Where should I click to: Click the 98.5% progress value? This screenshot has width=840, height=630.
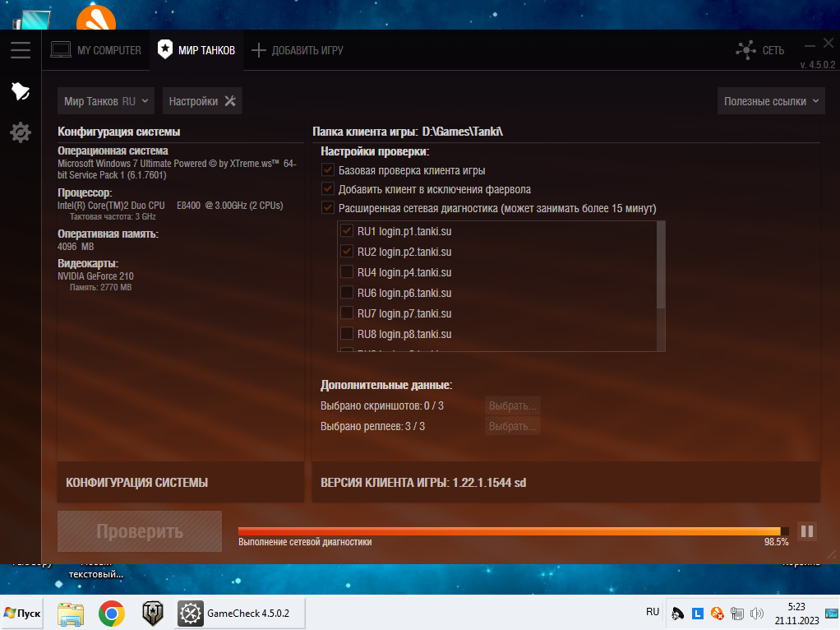coord(776,542)
